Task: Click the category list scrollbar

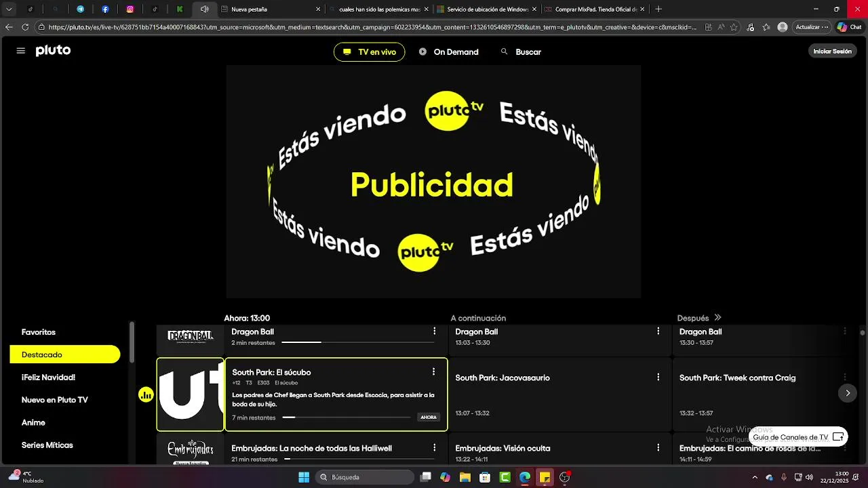Action: (x=132, y=342)
